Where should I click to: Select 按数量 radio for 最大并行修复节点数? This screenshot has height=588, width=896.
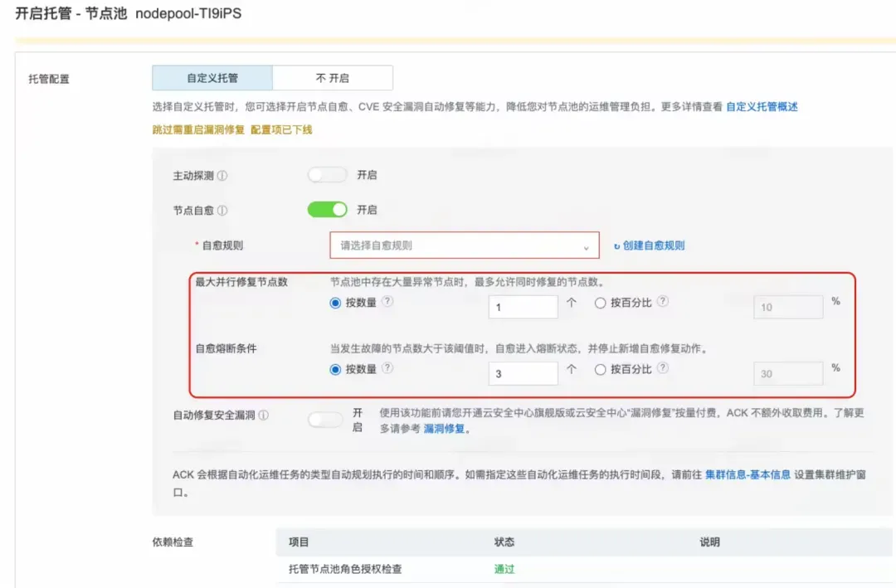click(x=335, y=303)
